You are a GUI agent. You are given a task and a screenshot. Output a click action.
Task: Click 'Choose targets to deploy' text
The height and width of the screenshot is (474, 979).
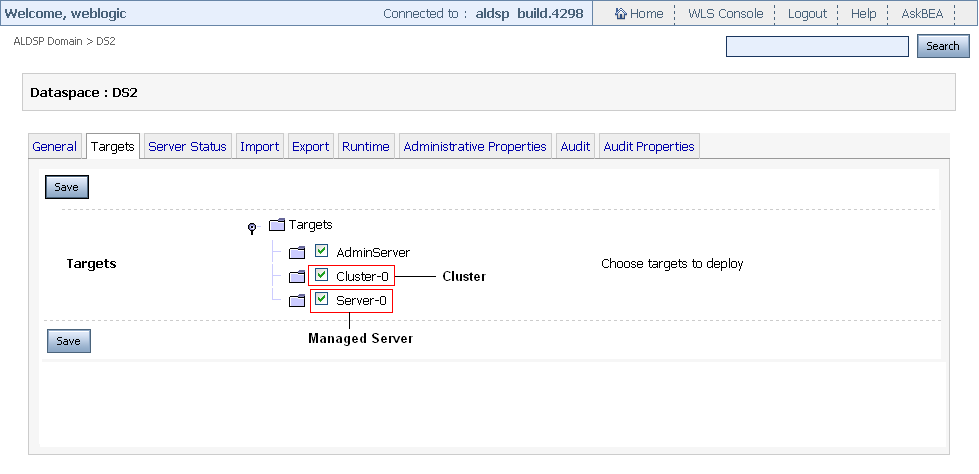tap(672, 264)
